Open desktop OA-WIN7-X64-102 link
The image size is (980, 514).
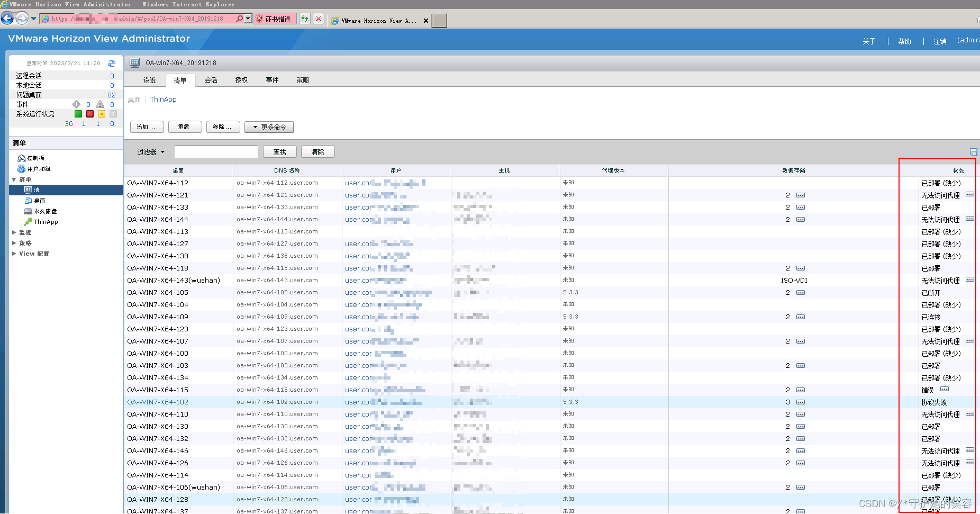(x=158, y=402)
